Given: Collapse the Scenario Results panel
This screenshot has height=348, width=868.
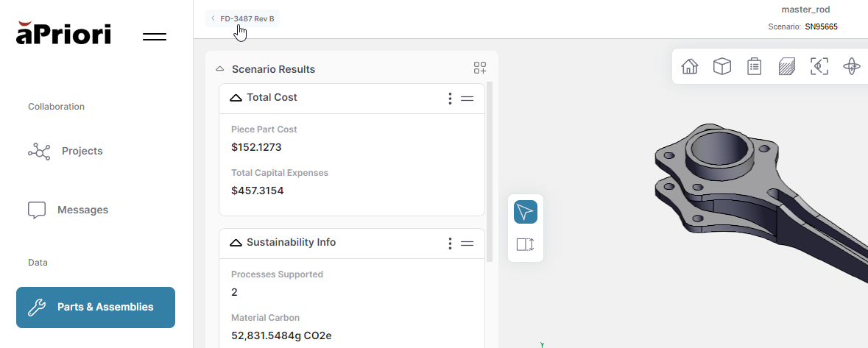Looking at the screenshot, I should 219,69.
